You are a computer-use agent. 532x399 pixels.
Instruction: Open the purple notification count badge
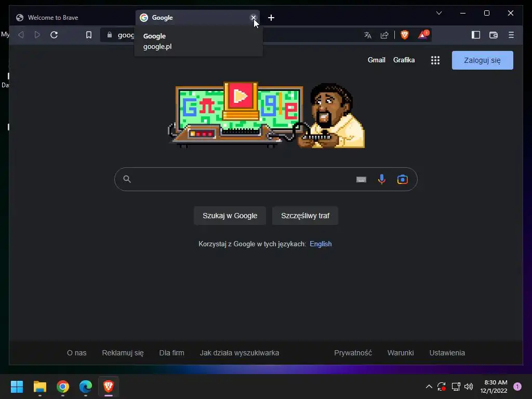[517, 387]
